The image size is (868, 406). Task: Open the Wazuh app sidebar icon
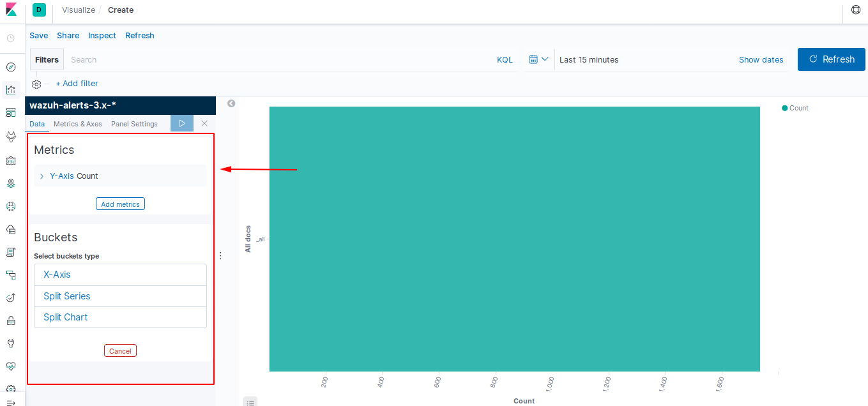pos(11,137)
